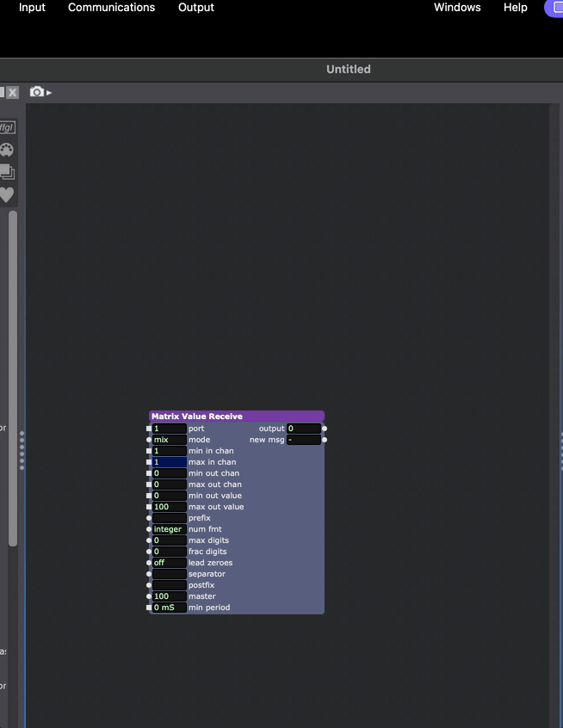Click the max in chan value field

point(169,462)
